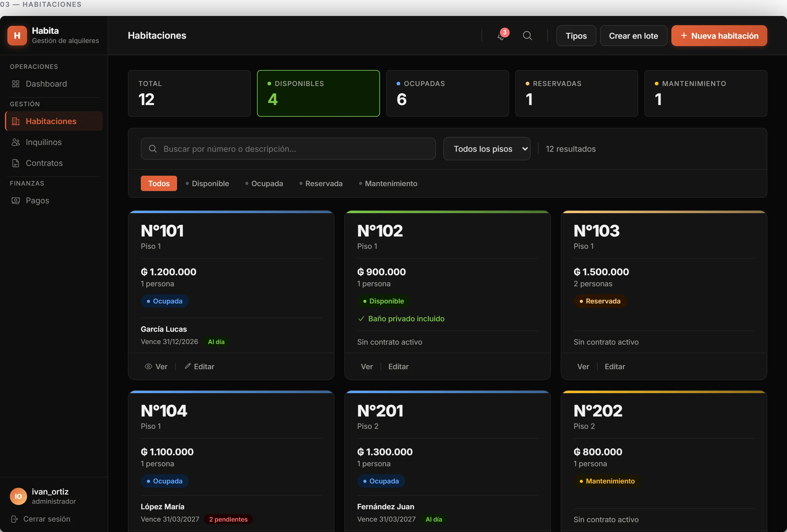Click the 12 resultados count

[571, 149]
